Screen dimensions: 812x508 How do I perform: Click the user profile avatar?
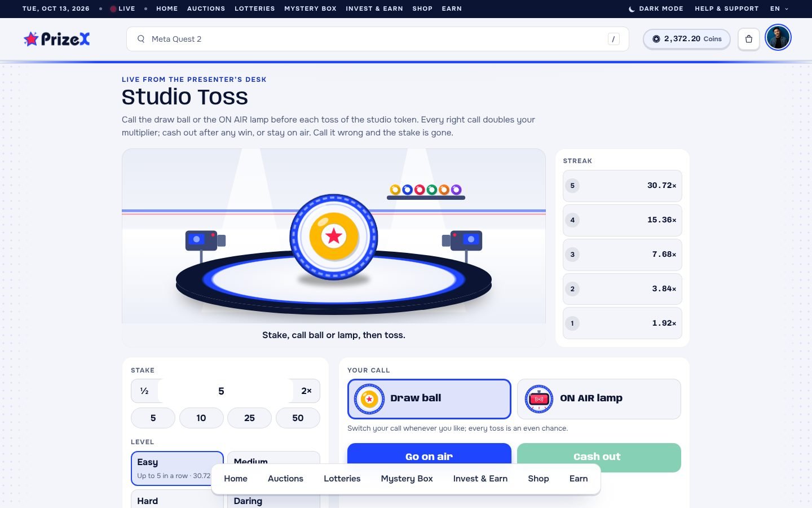click(778, 38)
